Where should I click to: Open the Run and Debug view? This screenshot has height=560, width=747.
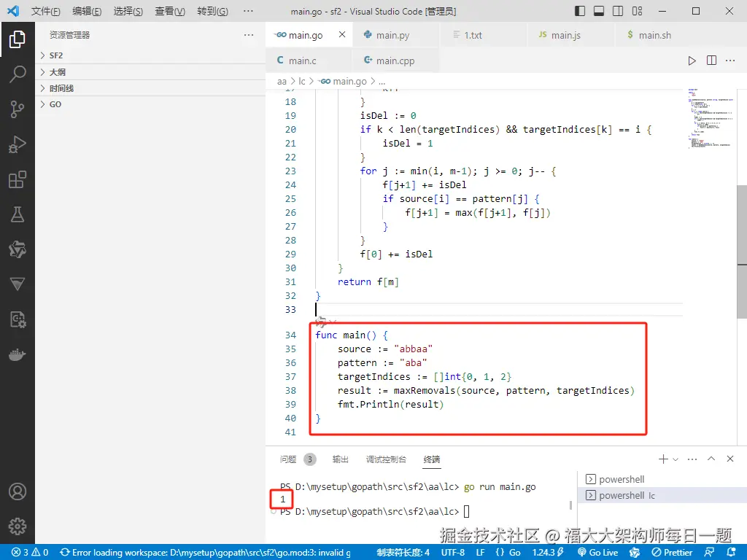[x=18, y=144]
